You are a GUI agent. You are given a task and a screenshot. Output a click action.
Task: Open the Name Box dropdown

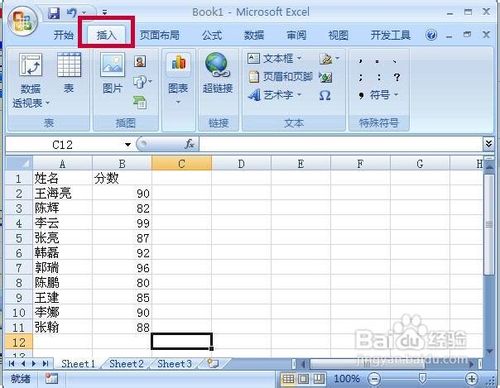(x=128, y=145)
